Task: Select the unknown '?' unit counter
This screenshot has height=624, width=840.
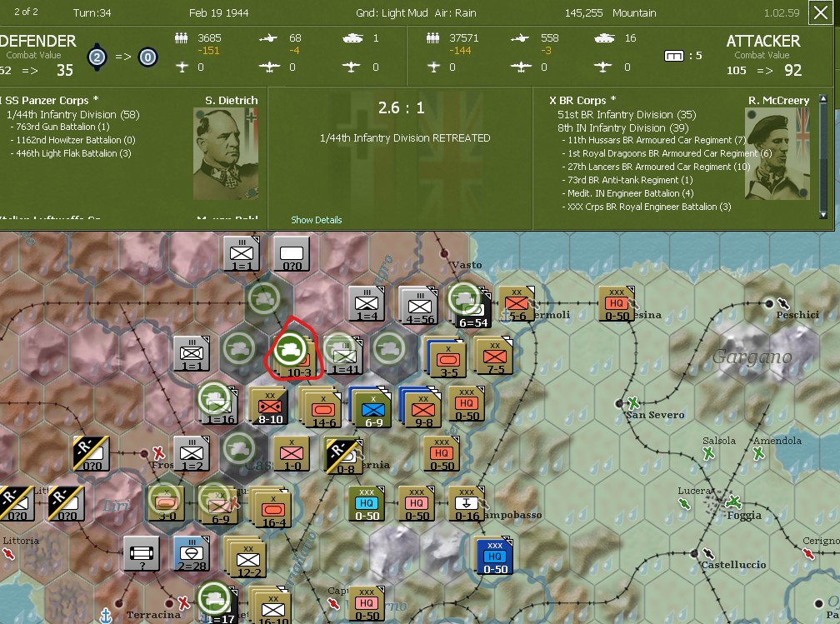Action: 142,553
